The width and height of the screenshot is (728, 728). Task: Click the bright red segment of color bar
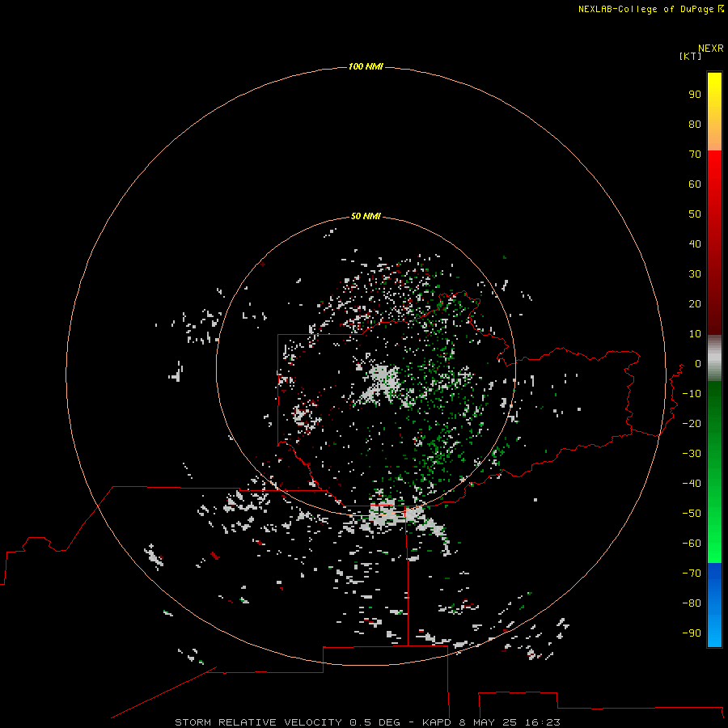click(714, 243)
